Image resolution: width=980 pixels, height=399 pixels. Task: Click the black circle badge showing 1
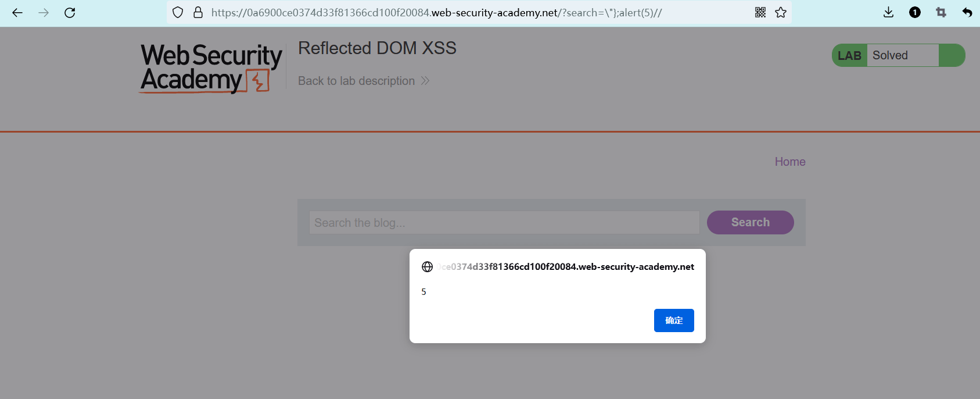tap(914, 13)
